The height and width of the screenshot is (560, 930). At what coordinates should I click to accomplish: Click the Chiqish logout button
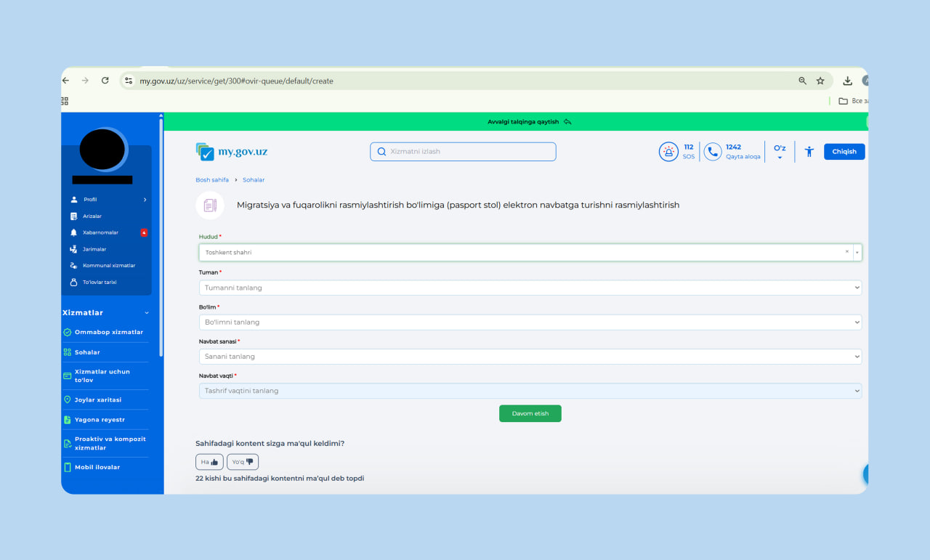click(x=844, y=152)
